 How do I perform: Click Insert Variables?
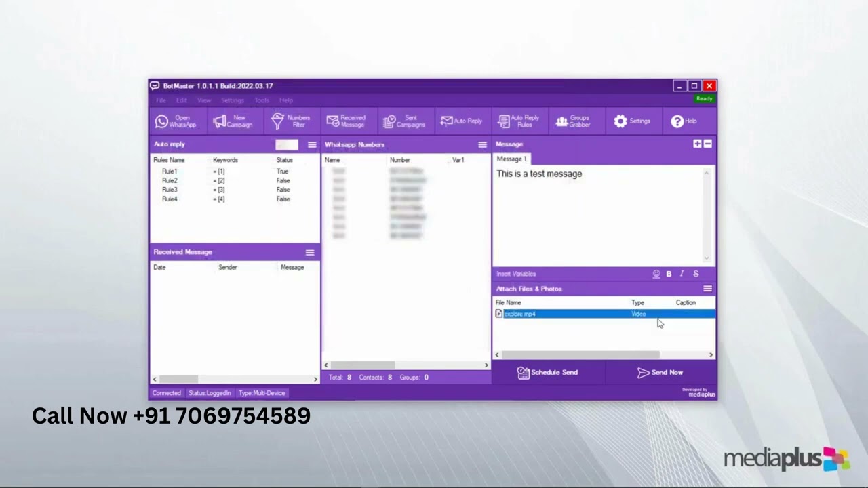(x=516, y=274)
